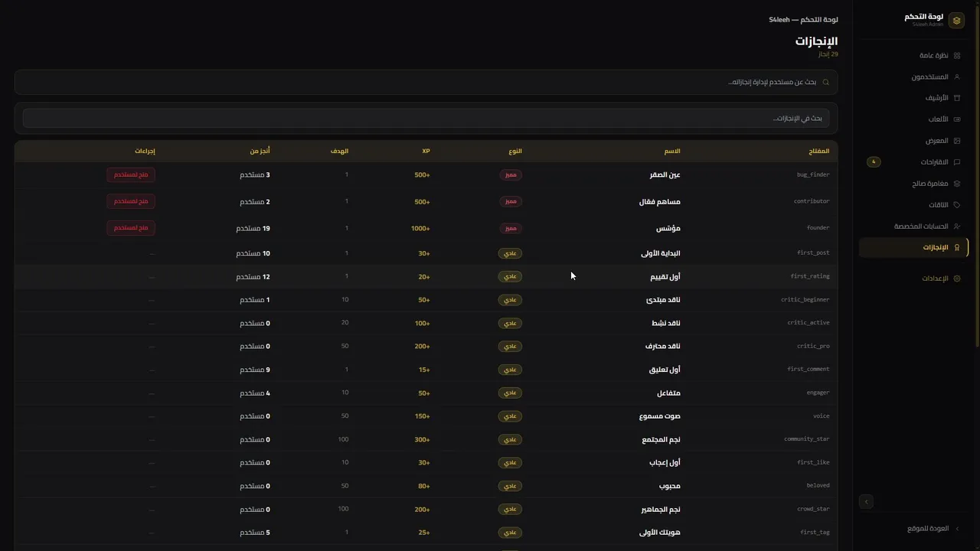Click the overview grid icon (نظرة عامة)

pos(957,56)
